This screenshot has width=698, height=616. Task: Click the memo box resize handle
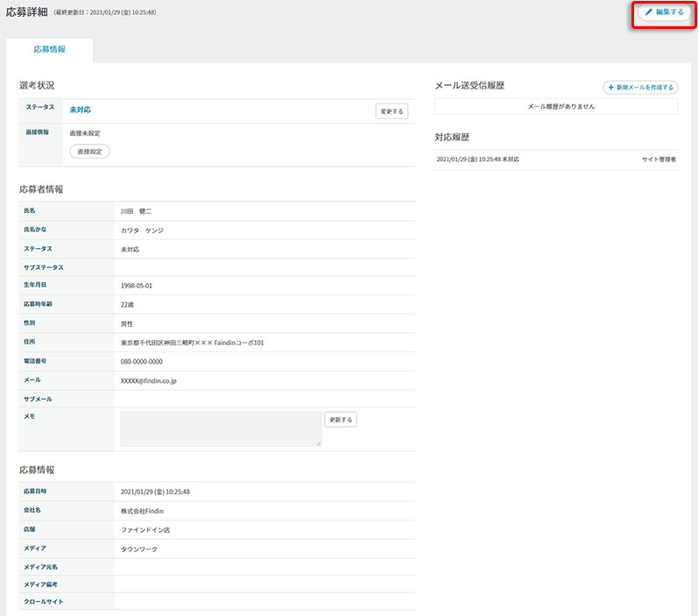click(319, 444)
